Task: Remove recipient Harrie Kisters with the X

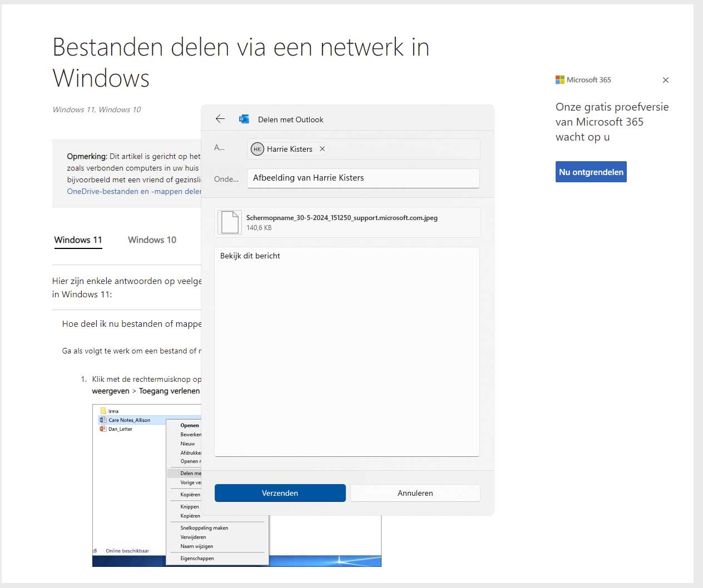Action: [322, 149]
